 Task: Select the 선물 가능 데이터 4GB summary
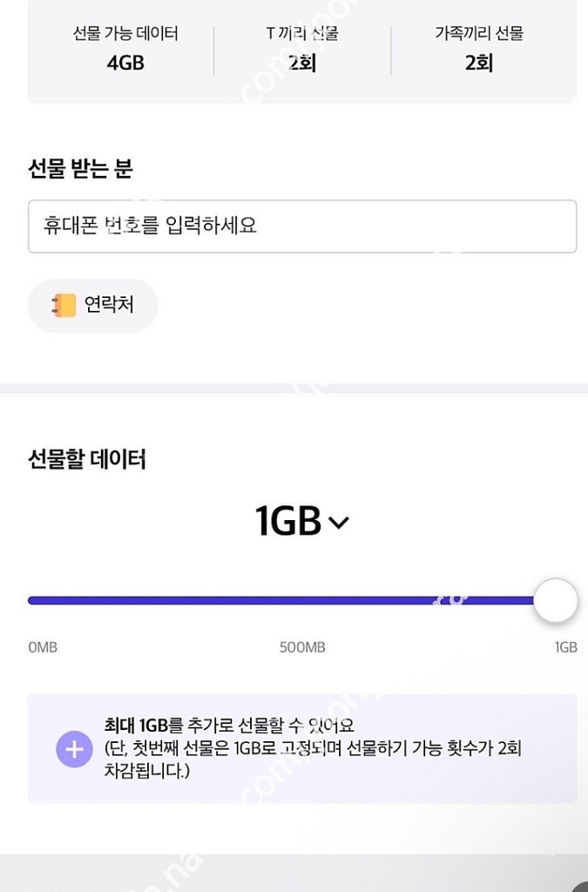125,49
